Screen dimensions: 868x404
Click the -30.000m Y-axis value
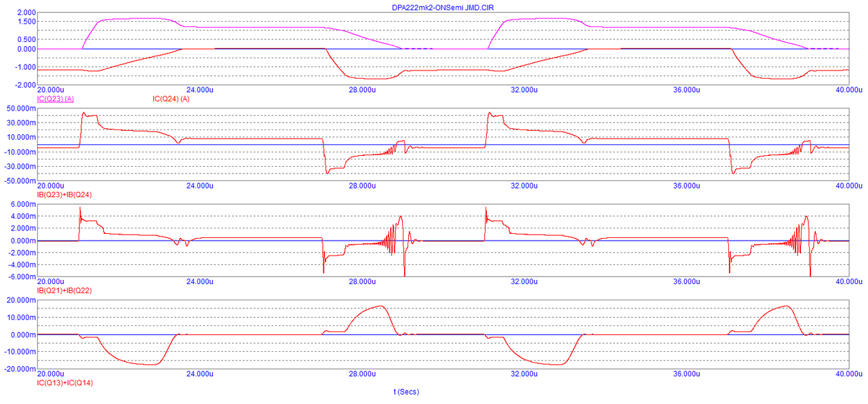pyautogui.click(x=20, y=167)
